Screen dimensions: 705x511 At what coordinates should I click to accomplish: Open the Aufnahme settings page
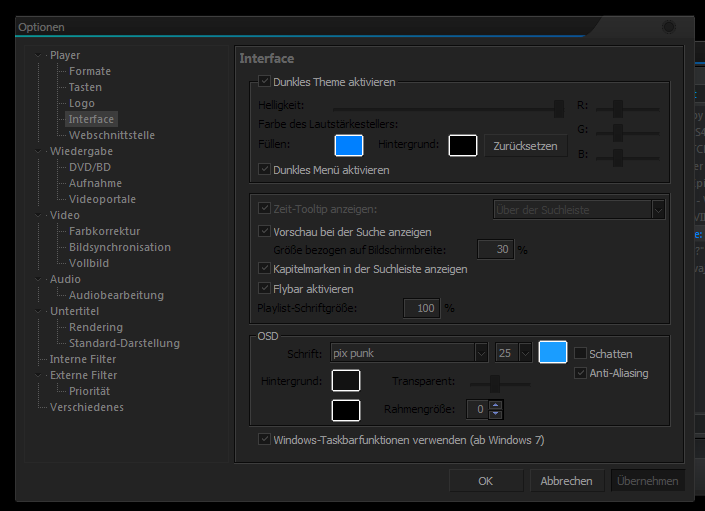pos(95,183)
